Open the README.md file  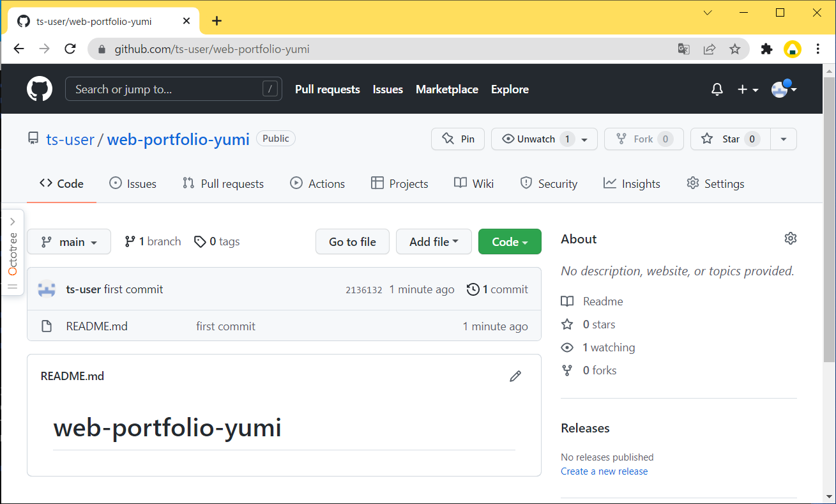(97, 326)
